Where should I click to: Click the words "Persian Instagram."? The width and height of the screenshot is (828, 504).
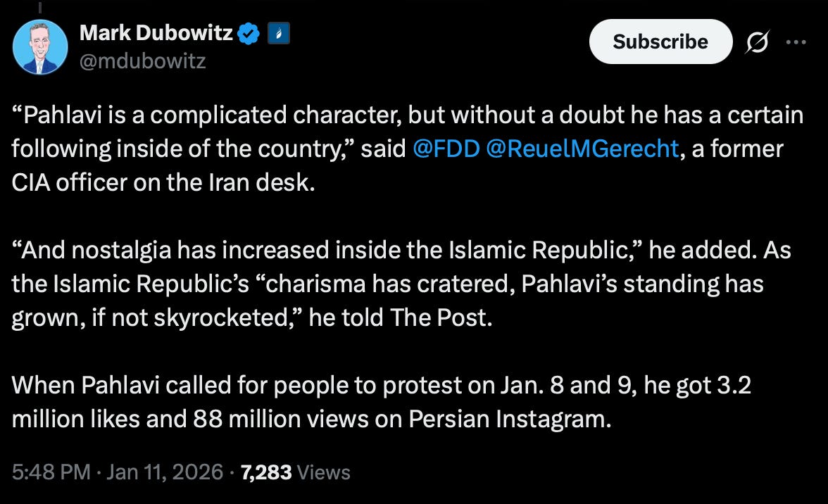point(510,419)
